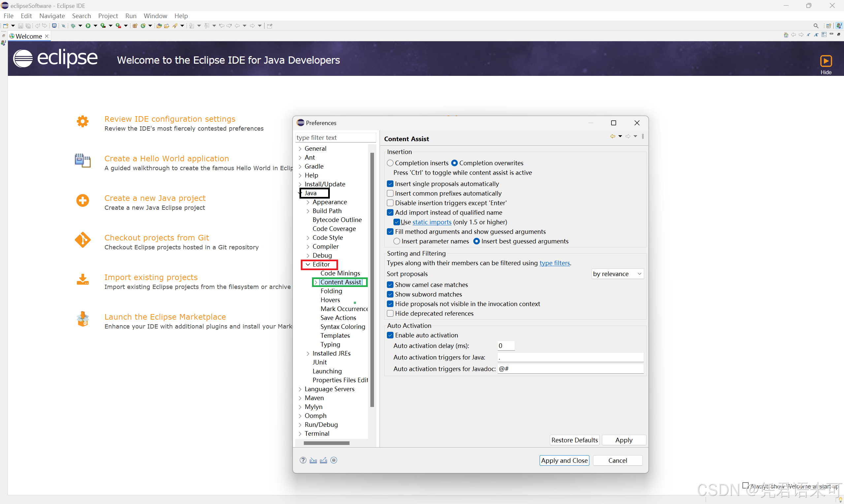Click Cancel in Preferences dialog

(617, 460)
